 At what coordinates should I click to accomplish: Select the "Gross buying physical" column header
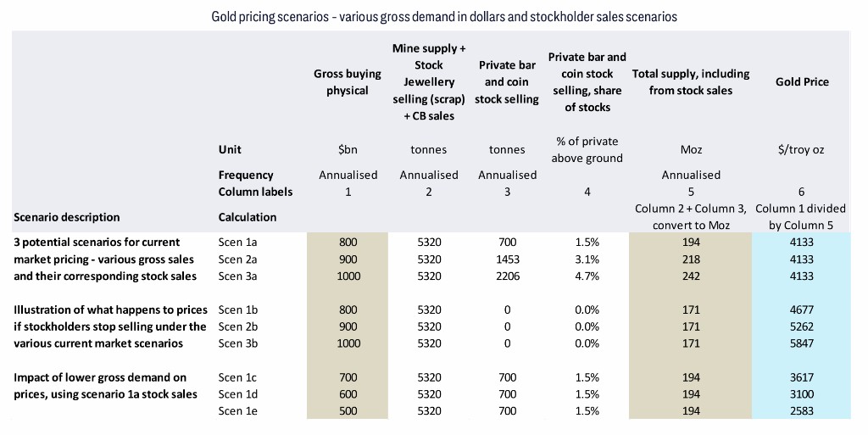348,82
